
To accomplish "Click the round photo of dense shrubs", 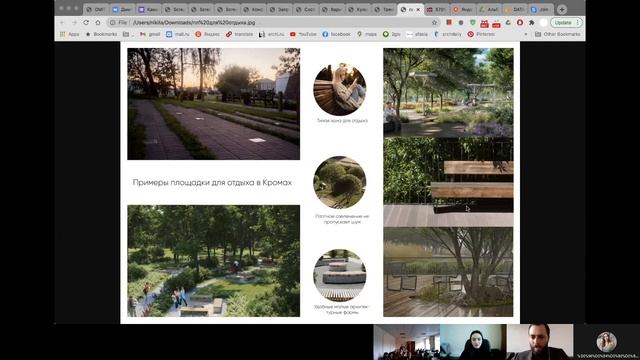I will (x=340, y=182).
